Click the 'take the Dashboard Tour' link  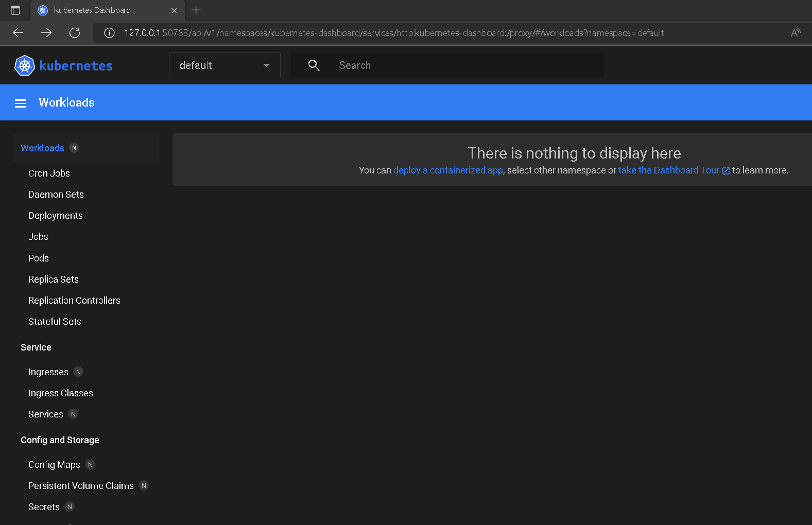pyautogui.click(x=669, y=170)
